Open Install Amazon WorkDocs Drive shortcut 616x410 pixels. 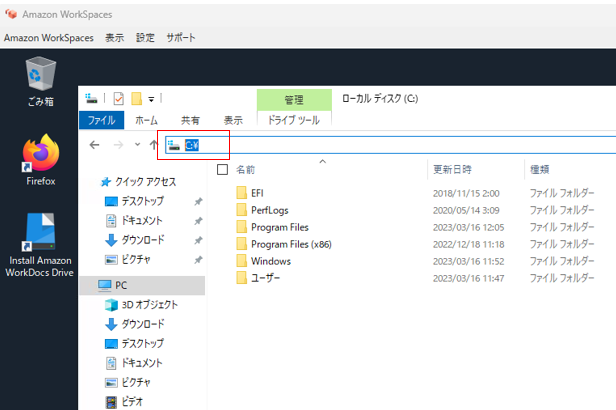point(39,245)
